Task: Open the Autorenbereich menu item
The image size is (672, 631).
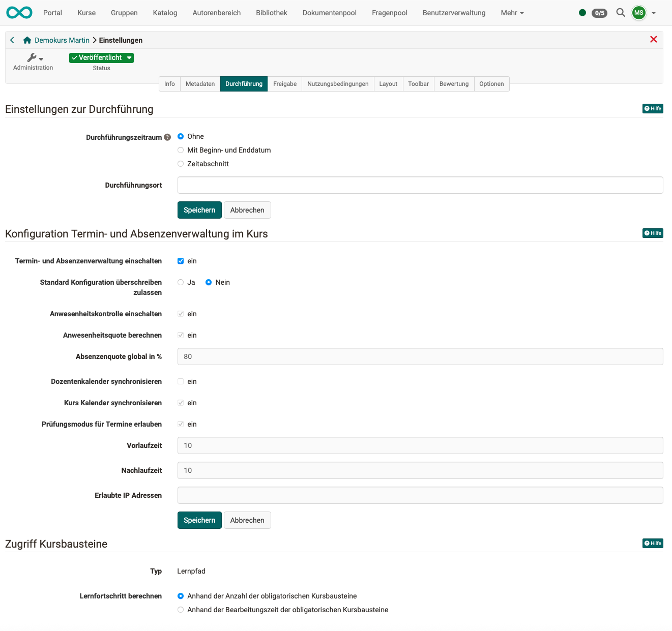Action: (216, 13)
